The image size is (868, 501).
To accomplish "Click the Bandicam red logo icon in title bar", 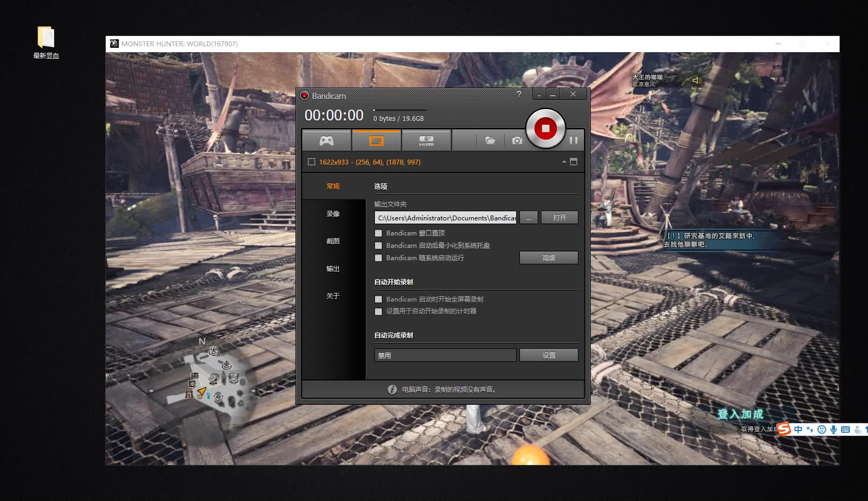I will point(305,96).
